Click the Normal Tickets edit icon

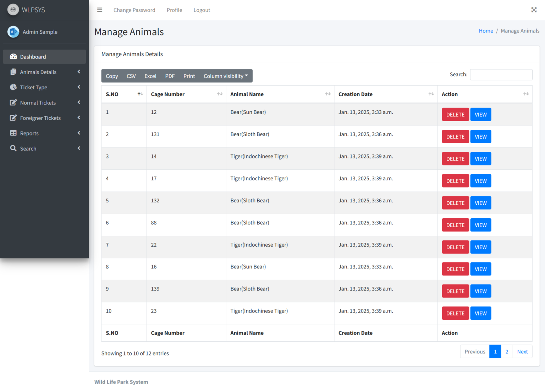[x=13, y=102]
